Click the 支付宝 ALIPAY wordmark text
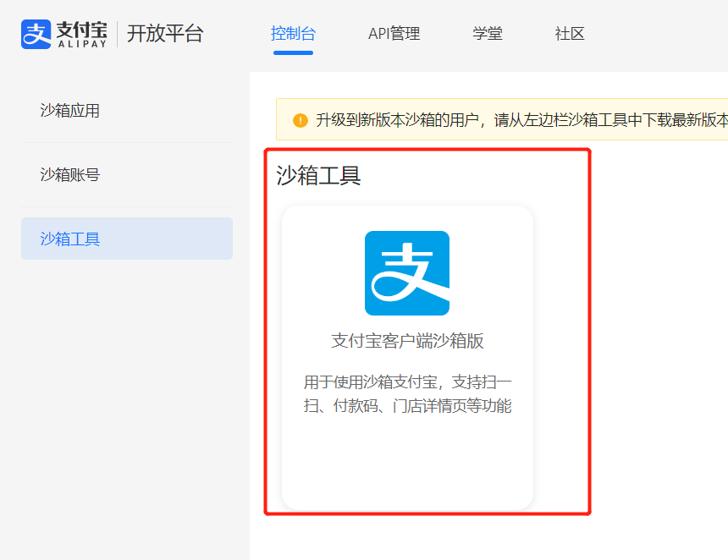This screenshot has width=728, height=560. [82, 35]
